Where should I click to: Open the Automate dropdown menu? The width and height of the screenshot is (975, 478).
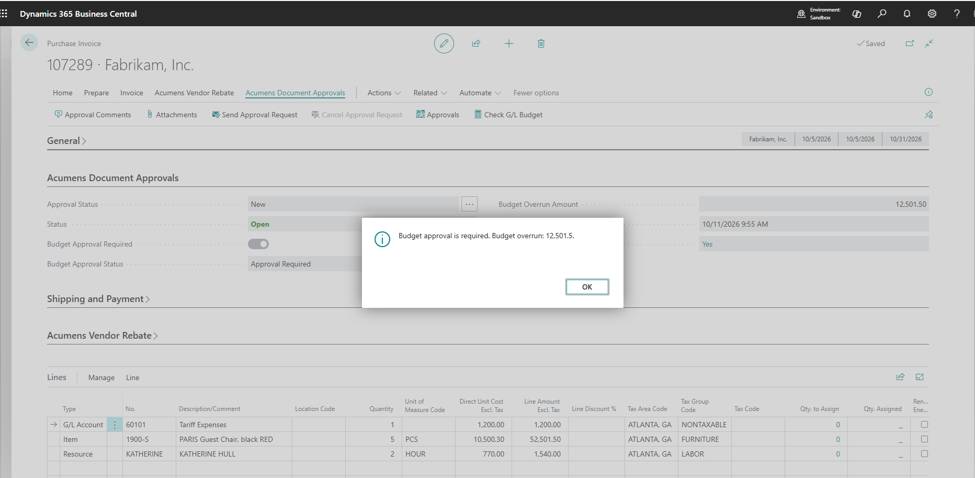[x=480, y=93]
